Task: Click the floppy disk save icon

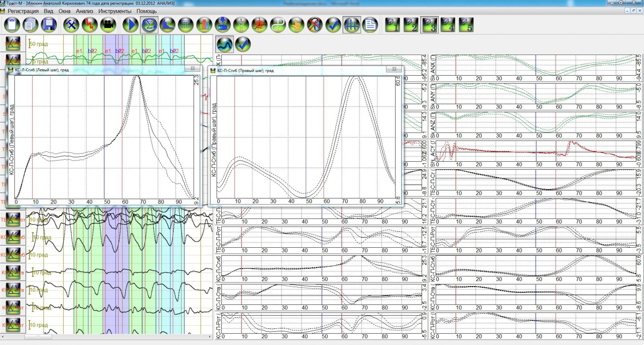Action: tap(49, 25)
